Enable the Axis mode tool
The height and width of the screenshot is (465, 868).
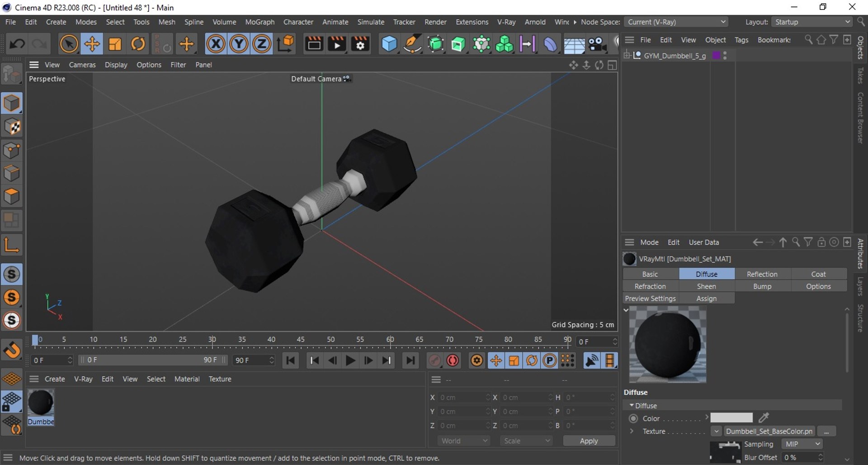(x=12, y=245)
